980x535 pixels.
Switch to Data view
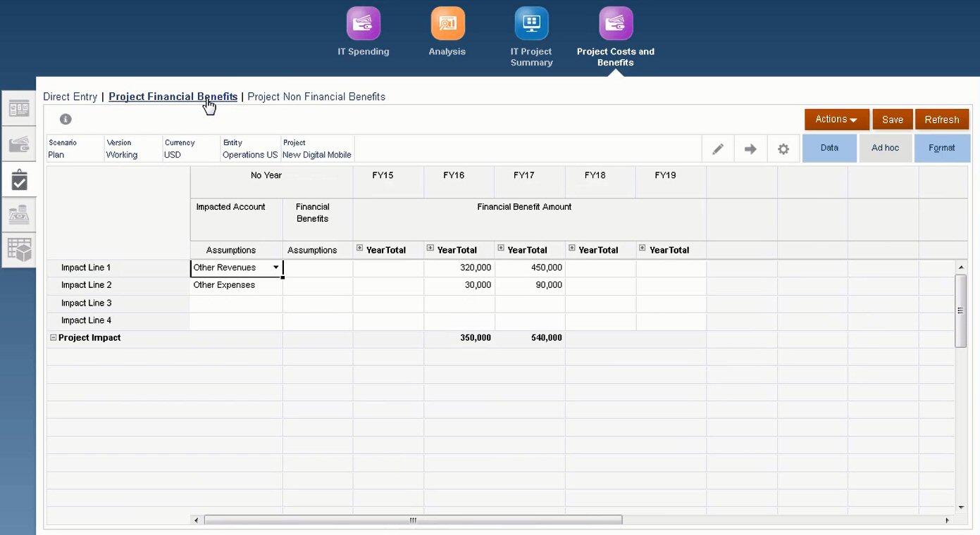click(829, 148)
